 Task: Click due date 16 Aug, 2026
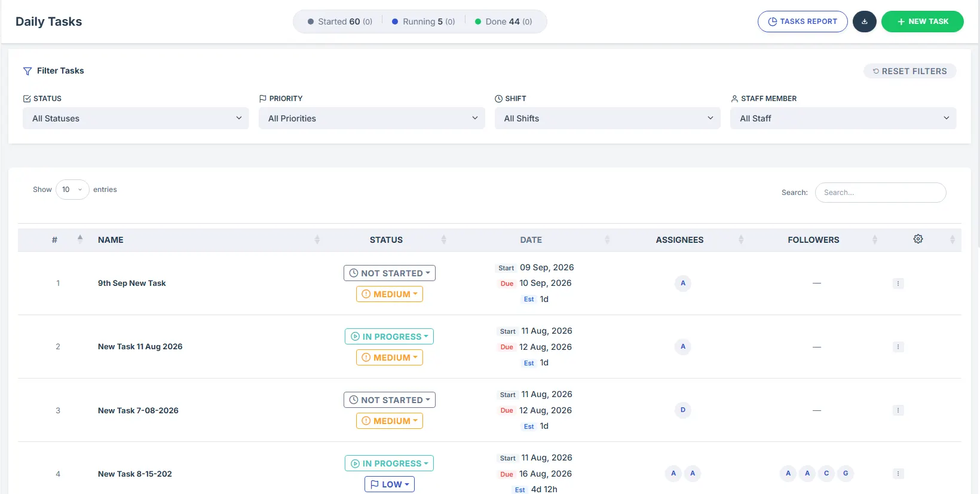(x=546, y=474)
